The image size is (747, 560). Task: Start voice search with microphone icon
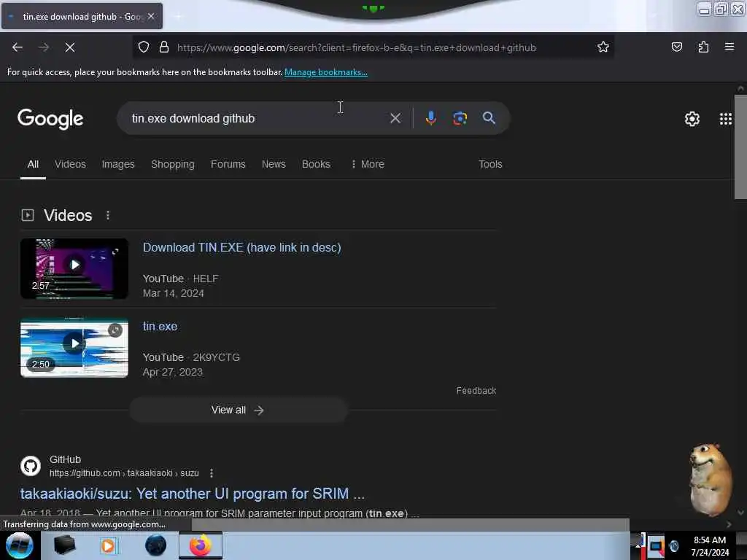click(x=430, y=118)
